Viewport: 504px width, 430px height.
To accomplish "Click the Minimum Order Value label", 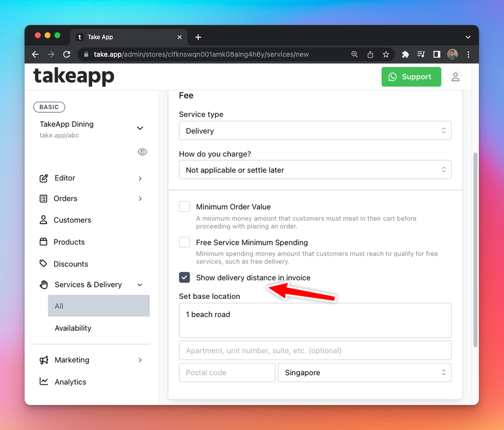I will pyautogui.click(x=233, y=207).
